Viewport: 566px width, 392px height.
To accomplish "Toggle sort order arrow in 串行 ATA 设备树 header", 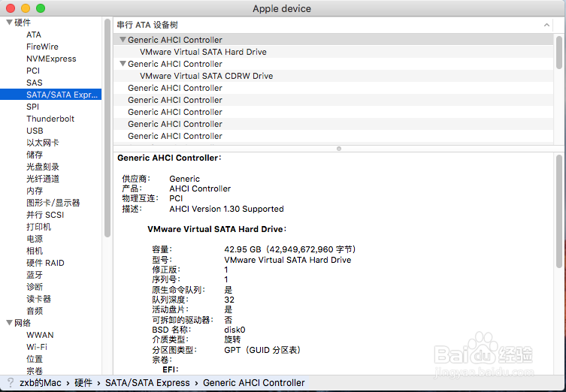I will click(x=546, y=25).
